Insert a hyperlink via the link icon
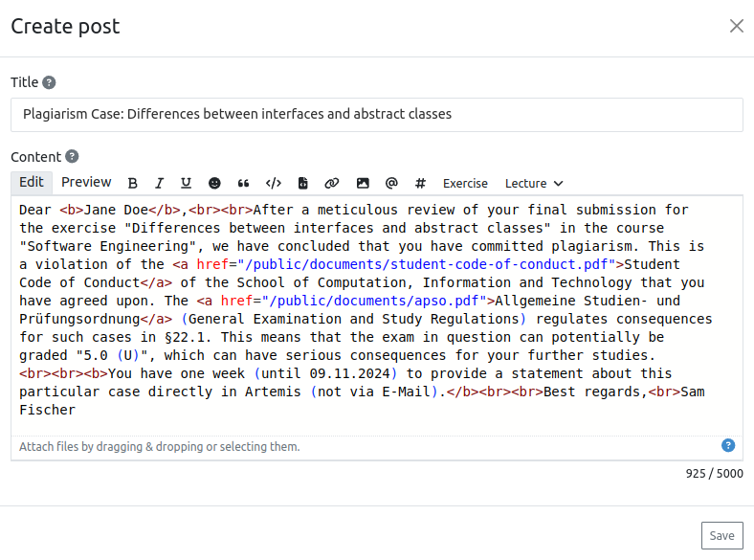This screenshot has width=754, height=560. [x=332, y=184]
